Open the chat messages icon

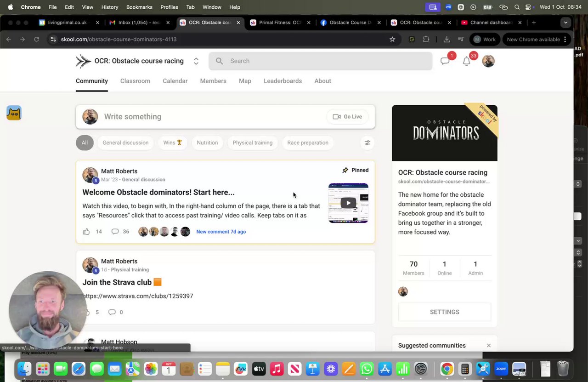click(445, 61)
